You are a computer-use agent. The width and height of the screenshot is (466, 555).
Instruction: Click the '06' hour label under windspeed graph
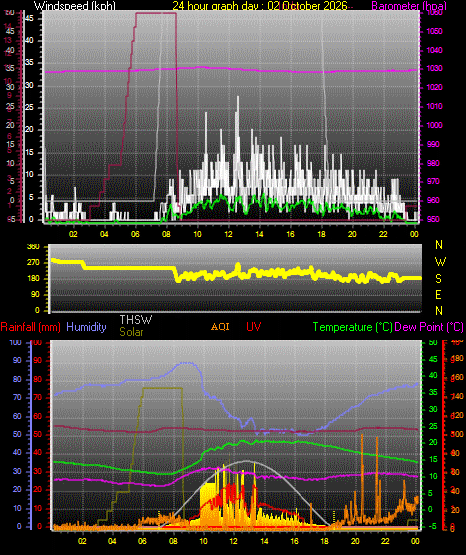[135, 234]
